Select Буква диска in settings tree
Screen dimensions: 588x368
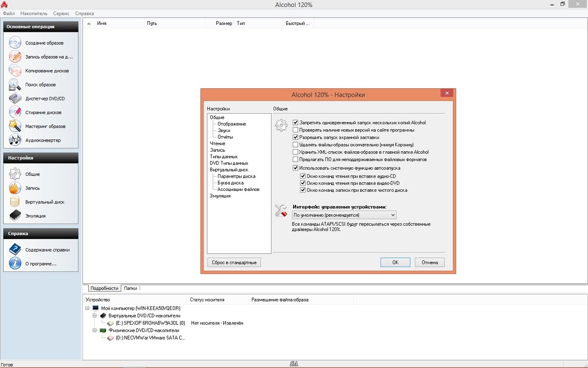tap(231, 183)
